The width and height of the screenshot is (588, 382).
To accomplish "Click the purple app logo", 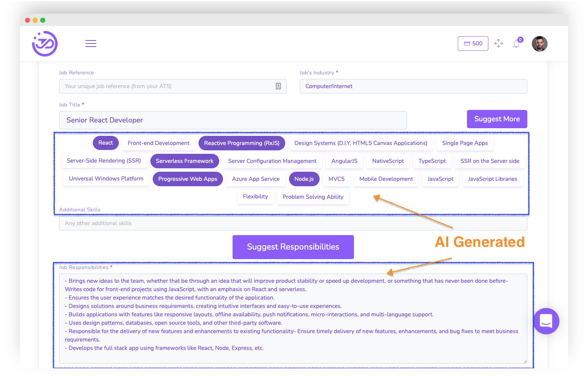I will click(x=45, y=44).
